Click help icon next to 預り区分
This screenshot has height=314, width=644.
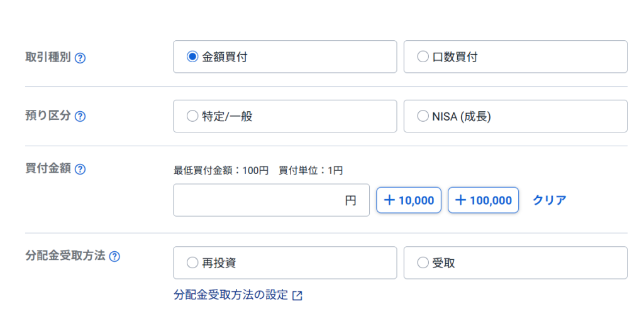[x=80, y=117]
